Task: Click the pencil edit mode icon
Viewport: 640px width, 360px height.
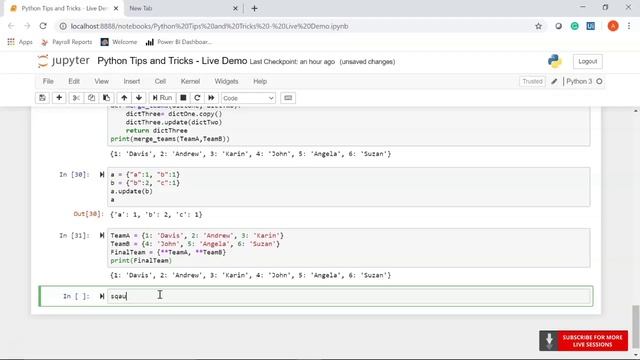Action: click(554, 82)
